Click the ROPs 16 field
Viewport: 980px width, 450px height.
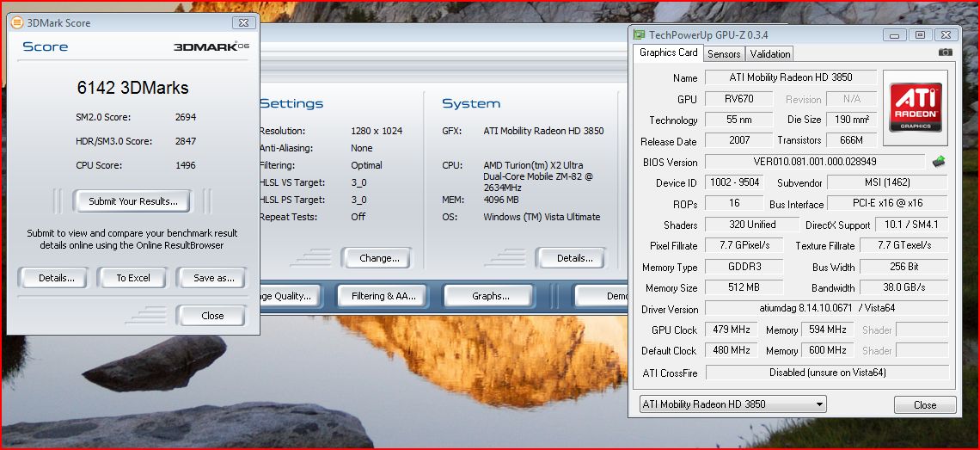point(734,203)
